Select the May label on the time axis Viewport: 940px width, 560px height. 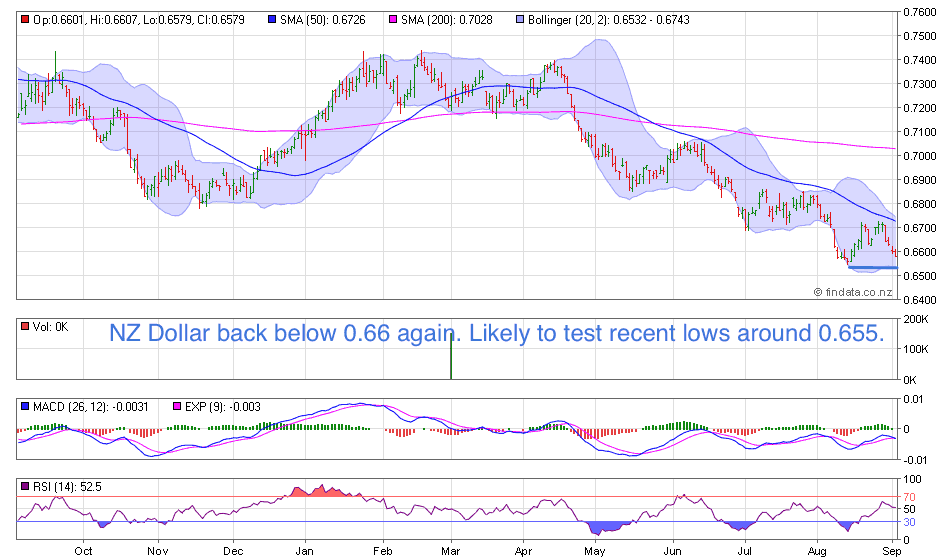[x=595, y=550]
